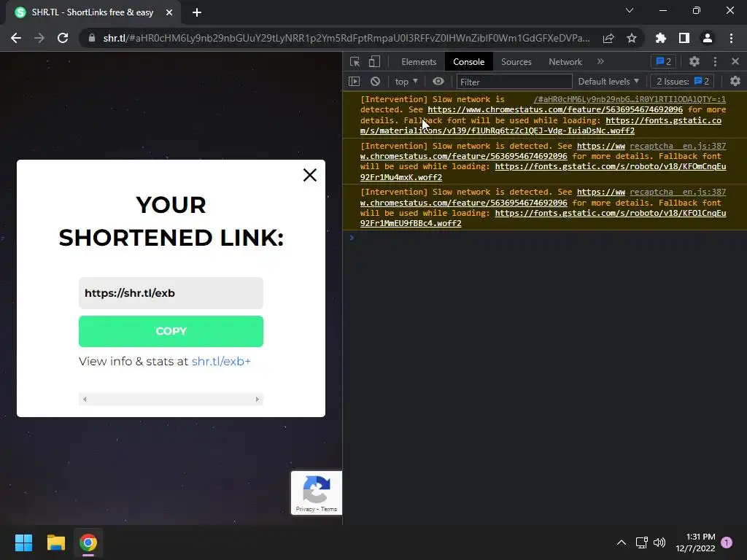Click the inspect element selector icon
Viewport: 747px width, 560px height.
click(355, 61)
